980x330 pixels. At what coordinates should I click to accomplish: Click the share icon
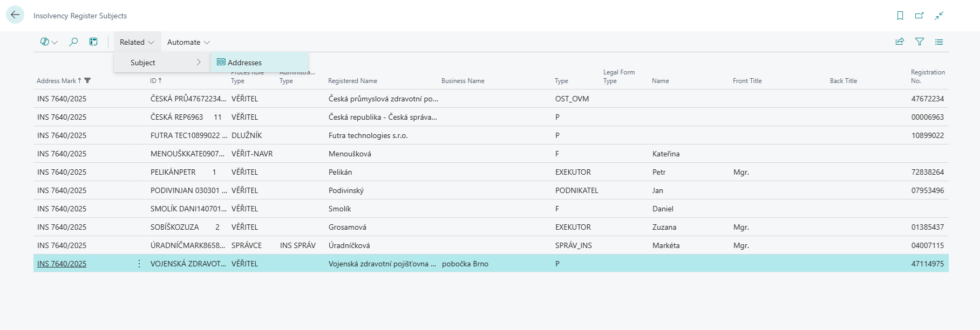[900, 42]
